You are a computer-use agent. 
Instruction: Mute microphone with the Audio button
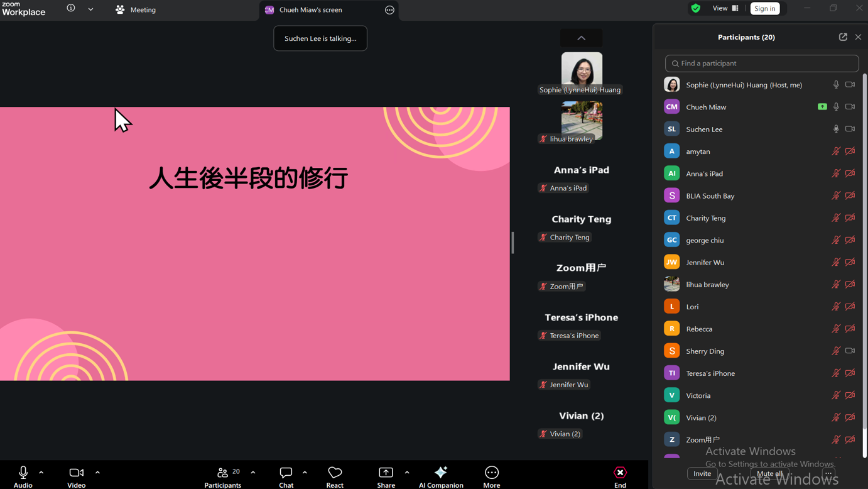coord(23,476)
